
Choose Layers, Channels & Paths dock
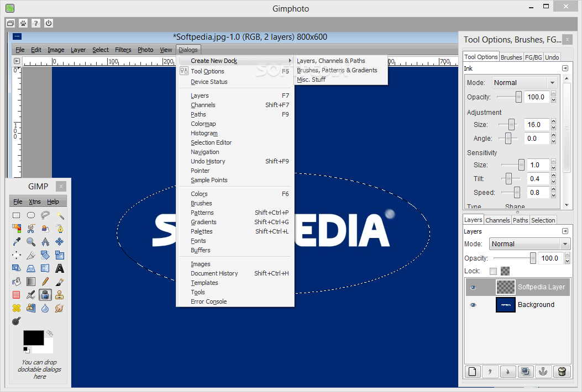point(331,61)
